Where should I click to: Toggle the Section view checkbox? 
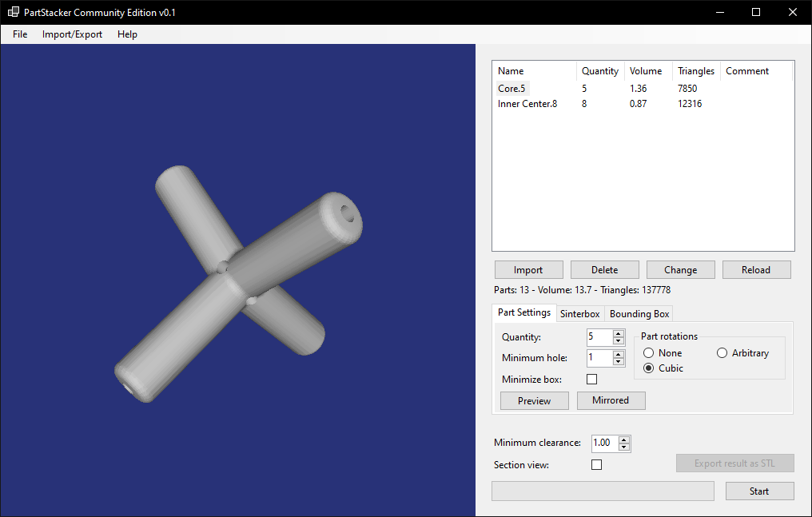coord(596,465)
